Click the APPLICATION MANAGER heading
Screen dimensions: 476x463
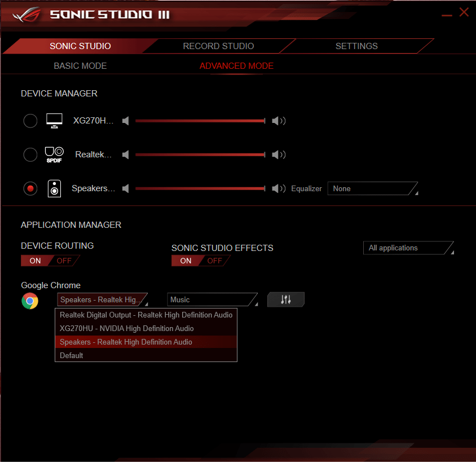pyautogui.click(x=71, y=225)
